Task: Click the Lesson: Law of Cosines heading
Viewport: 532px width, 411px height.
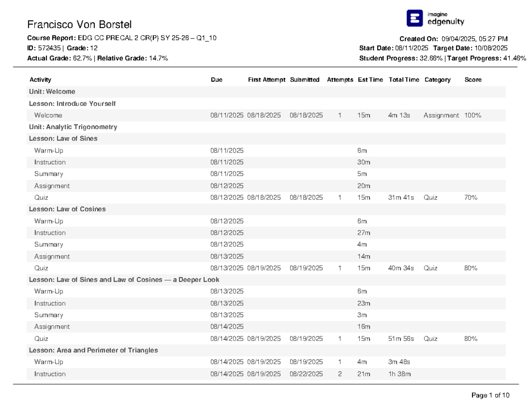Action: click(x=67, y=209)
